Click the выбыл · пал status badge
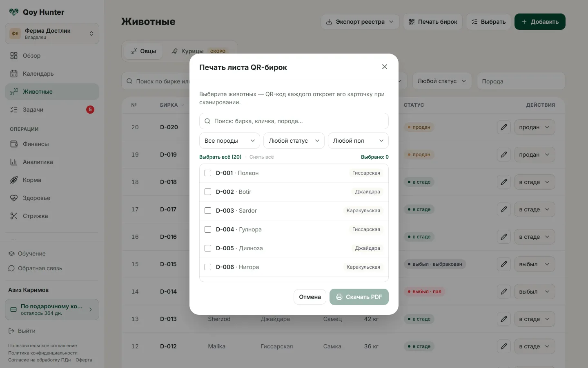This screenshot has width=588, height=368. tap(424, 292)
